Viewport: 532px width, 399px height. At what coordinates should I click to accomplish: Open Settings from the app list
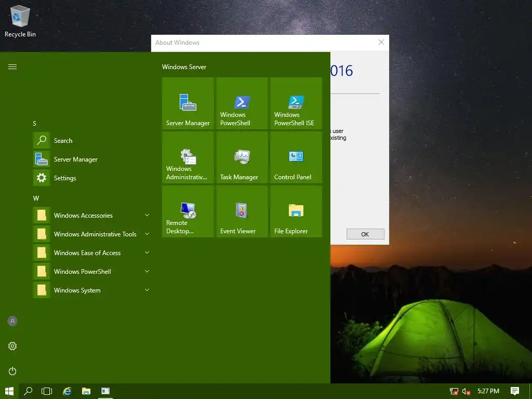pos(92,178)
